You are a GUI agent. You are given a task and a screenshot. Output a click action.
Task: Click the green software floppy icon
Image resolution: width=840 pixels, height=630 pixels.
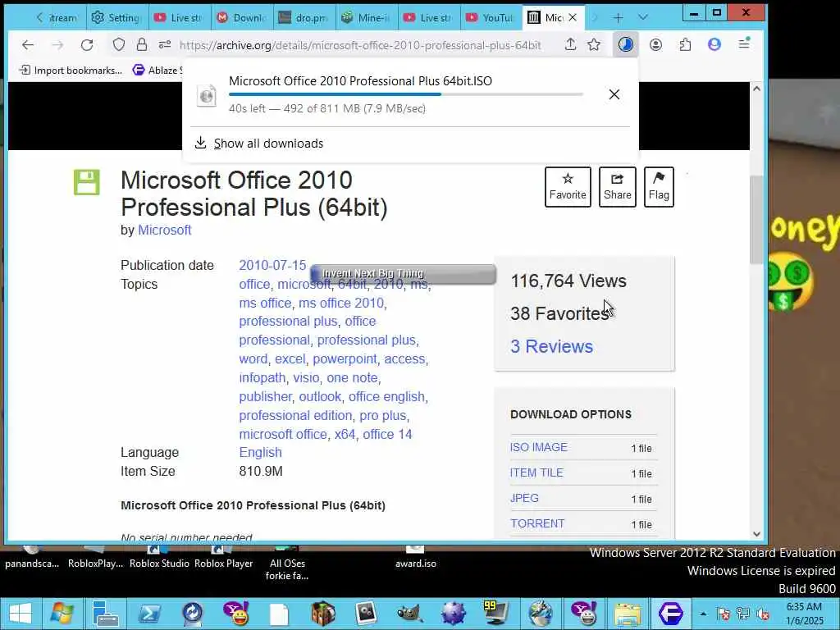[86, 182]
